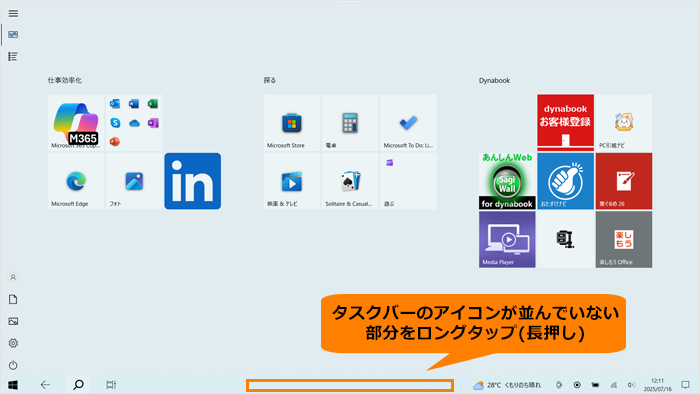Screen dimensions: 700x394
Task: Open the Microsoft 365 Copilot tile
Action: [x=76, y=123]
